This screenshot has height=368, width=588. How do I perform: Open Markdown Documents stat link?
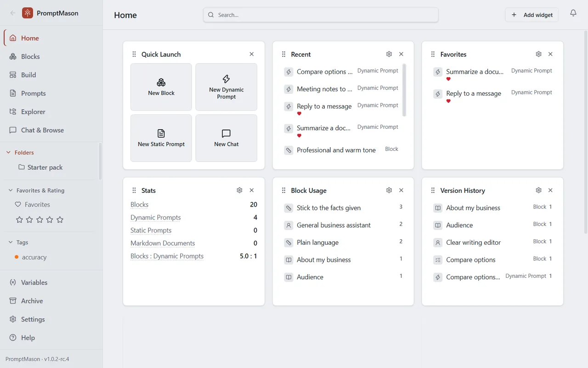(163, 243)
